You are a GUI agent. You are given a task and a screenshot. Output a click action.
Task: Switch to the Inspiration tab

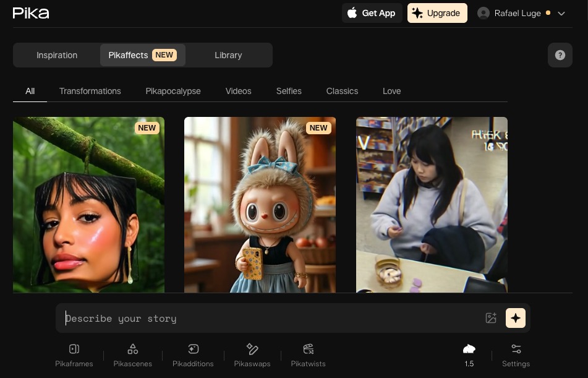coord(57,55)
